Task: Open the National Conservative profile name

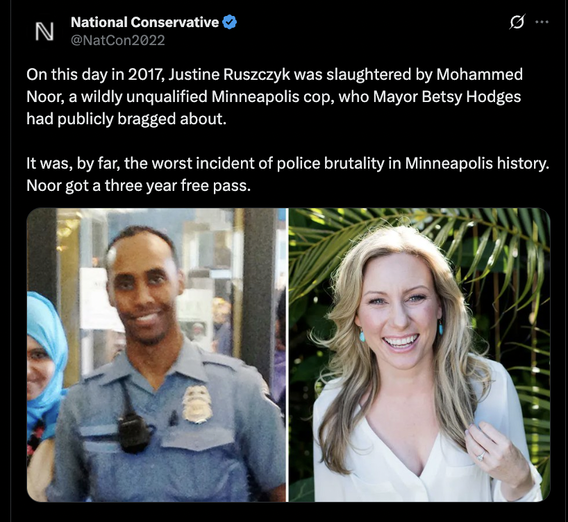Action: [x=145, y=22]
